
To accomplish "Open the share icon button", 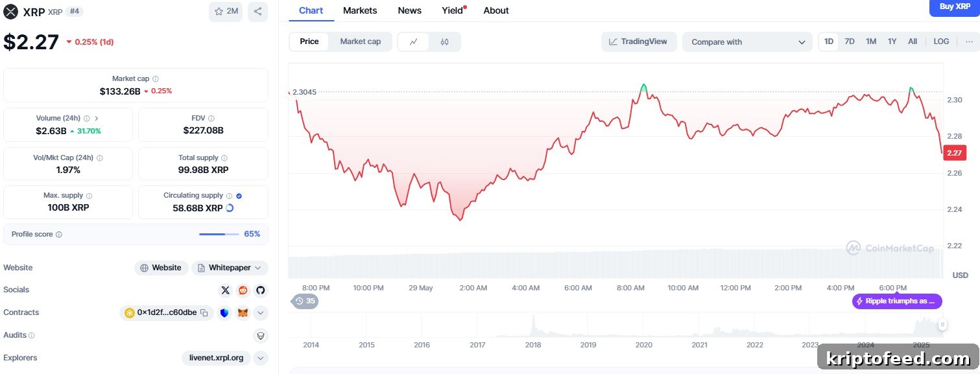I will pyautogui.click(x=257, y=11).
